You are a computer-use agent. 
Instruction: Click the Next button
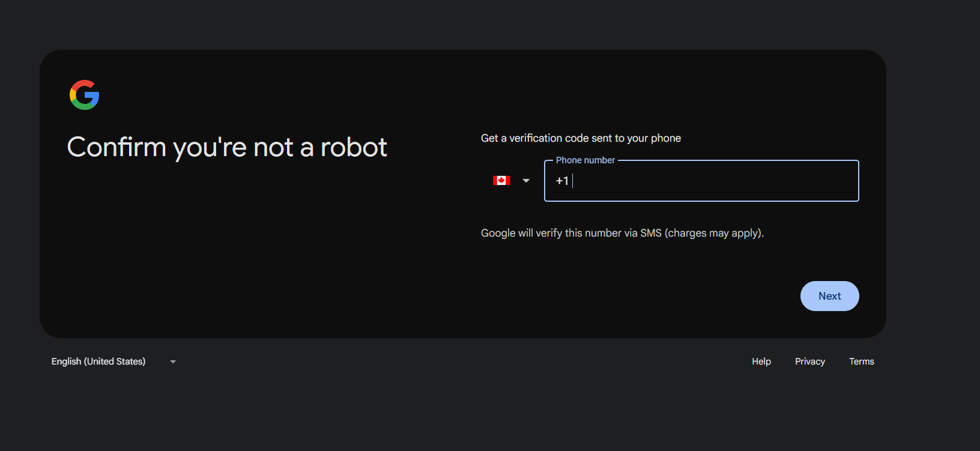pyautogui.click(x=829, y=295)
